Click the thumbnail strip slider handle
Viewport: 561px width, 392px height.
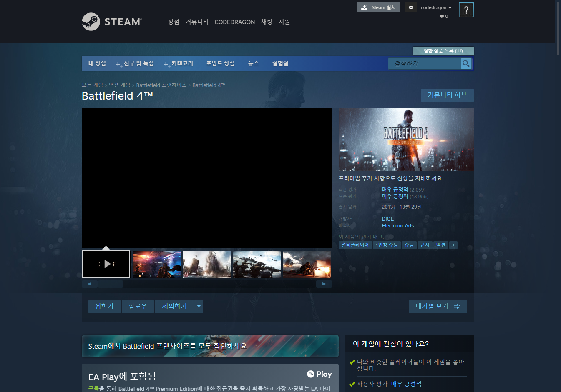pyautogui.click(x=111, y=284)
